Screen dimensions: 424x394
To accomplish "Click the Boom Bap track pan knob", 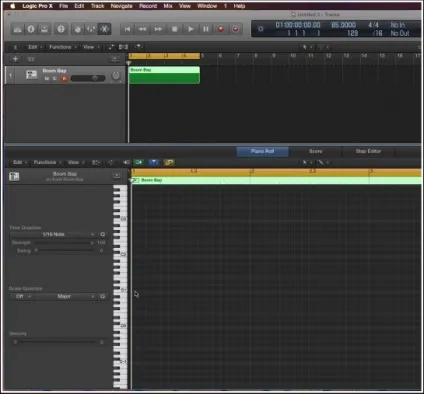I will pyautogui.click(x=116, y=76).
